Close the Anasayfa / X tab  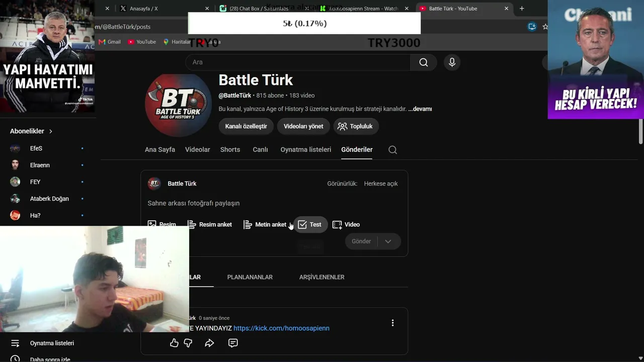207,9
